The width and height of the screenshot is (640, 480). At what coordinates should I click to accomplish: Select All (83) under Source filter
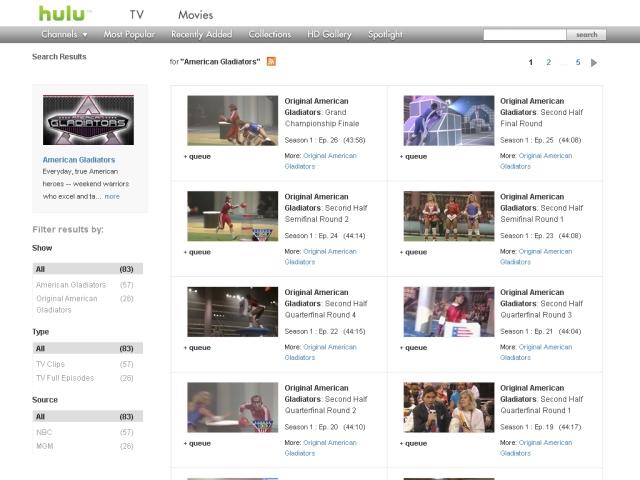point(88,416)
